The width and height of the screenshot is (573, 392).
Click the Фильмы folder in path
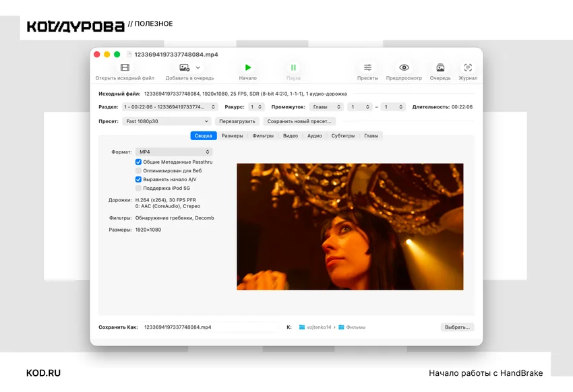click(x=352, y=327)
